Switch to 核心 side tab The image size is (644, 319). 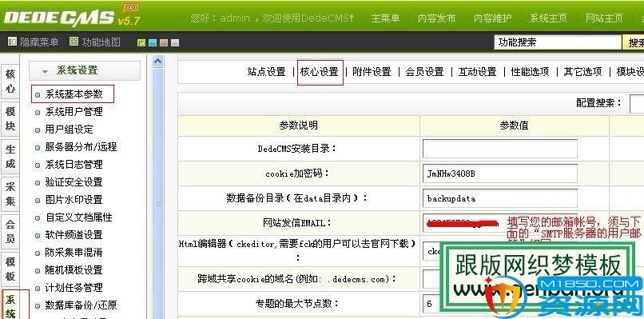tap(10, 81)
